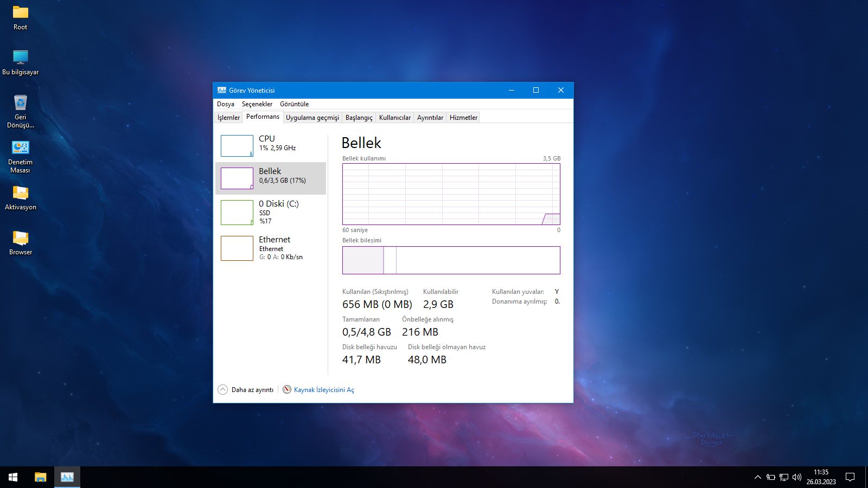This screenshot has height=488, width=868.
Task: Click the Windows Start button
Action: click(x=13, y=477)
